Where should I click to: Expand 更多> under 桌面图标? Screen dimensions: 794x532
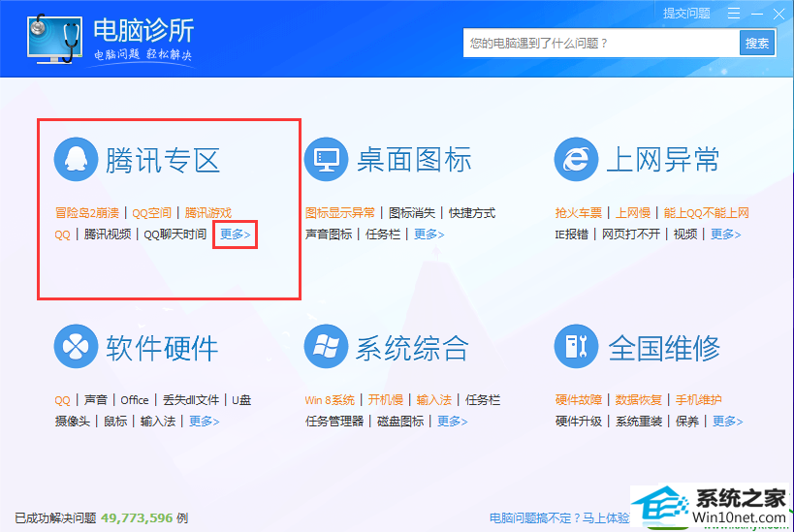point(429,235)
